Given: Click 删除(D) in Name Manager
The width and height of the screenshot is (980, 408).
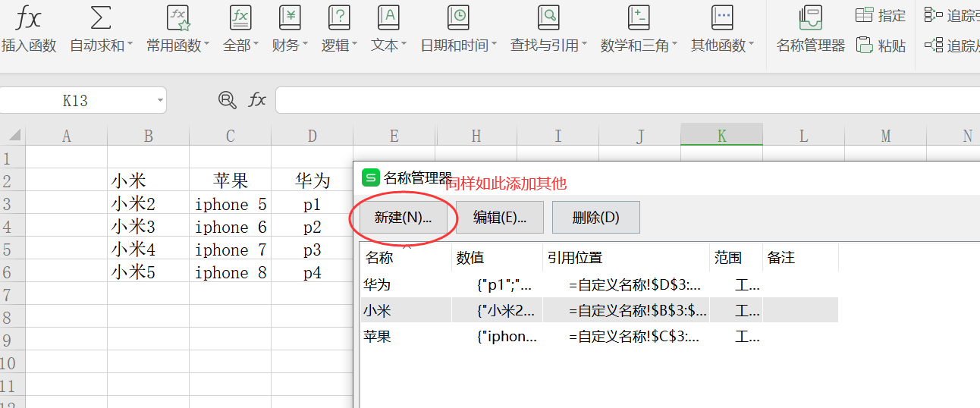Looking at the screenshot, I should (x=596, y=217).
